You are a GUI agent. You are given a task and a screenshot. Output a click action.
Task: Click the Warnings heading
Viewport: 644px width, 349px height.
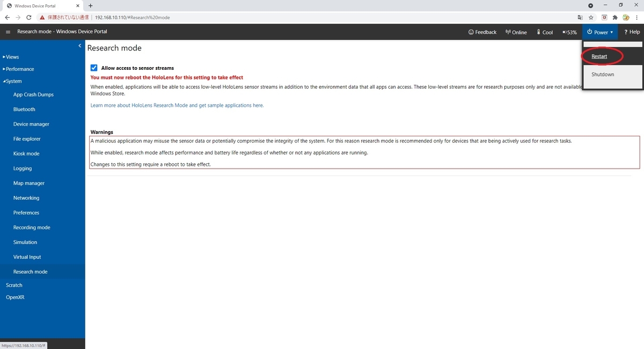[x=101, y=132]
